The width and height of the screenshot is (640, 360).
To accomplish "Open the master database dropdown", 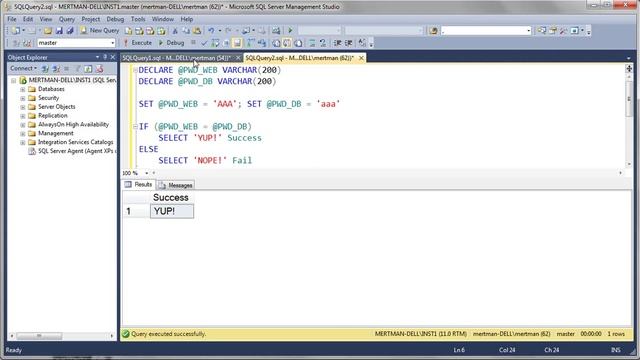I will pyautogui.click(x=113, y=43).
